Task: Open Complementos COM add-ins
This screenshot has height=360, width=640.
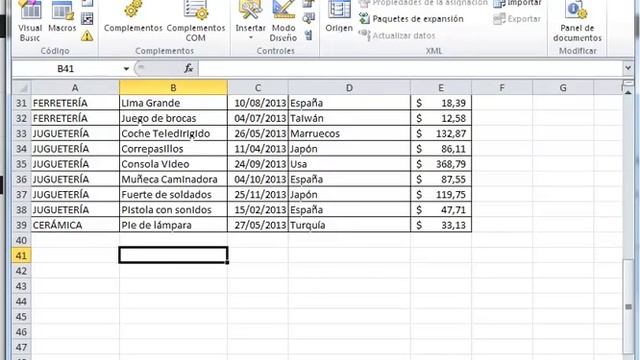Action: tap(196, 21)
